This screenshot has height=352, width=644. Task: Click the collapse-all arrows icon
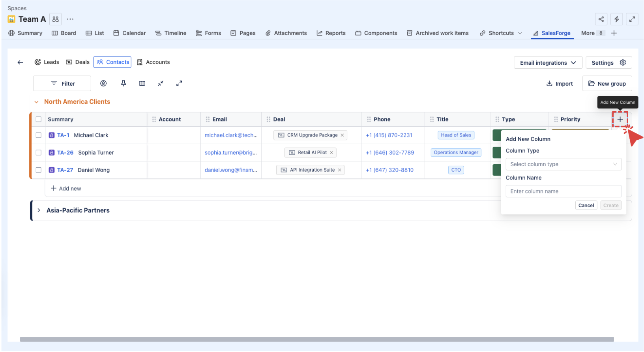coord(161,83)
